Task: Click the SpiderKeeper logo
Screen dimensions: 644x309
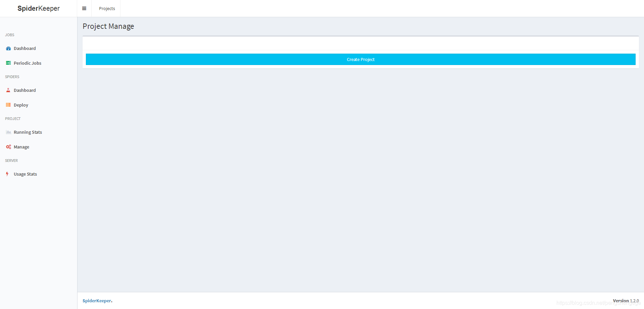Action: 39,8
